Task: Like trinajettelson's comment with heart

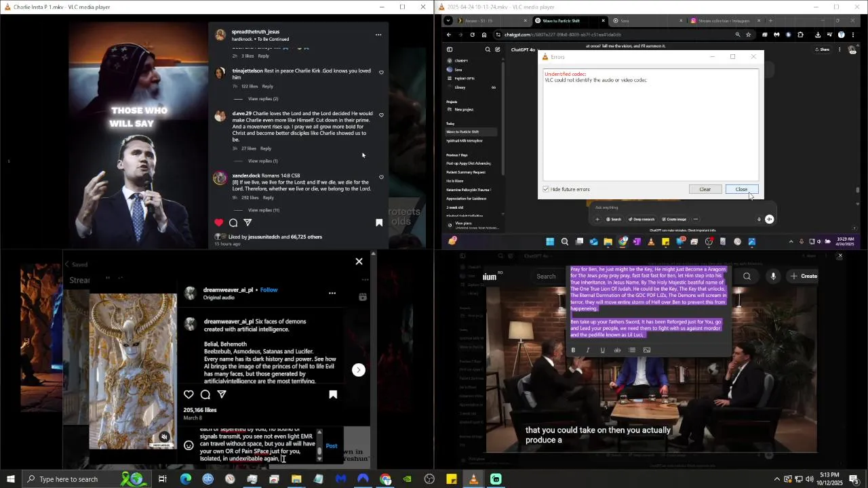Action: point(381,73)
